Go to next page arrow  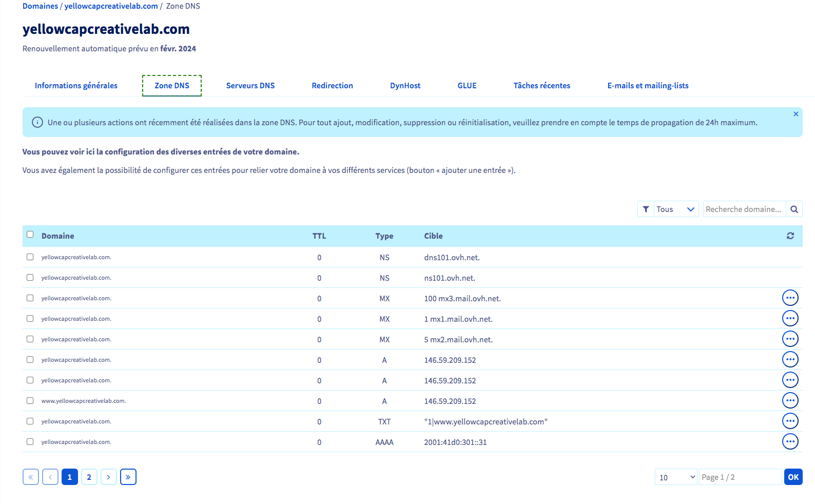click(x=108, y=477)
